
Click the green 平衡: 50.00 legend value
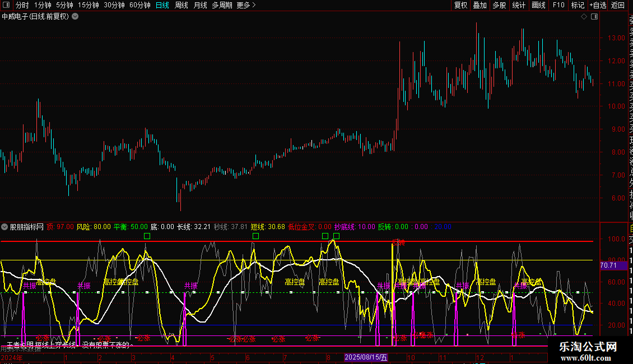(x=131, y=227)
